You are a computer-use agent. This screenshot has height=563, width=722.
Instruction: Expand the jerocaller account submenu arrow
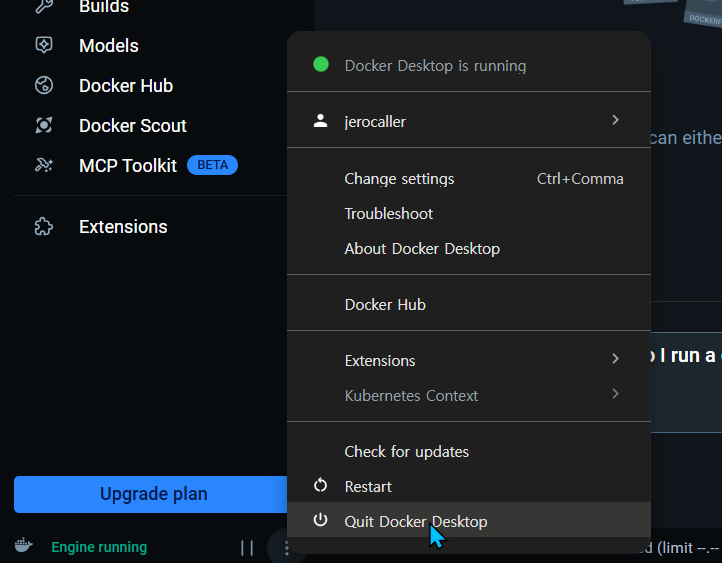coord(615,120)
